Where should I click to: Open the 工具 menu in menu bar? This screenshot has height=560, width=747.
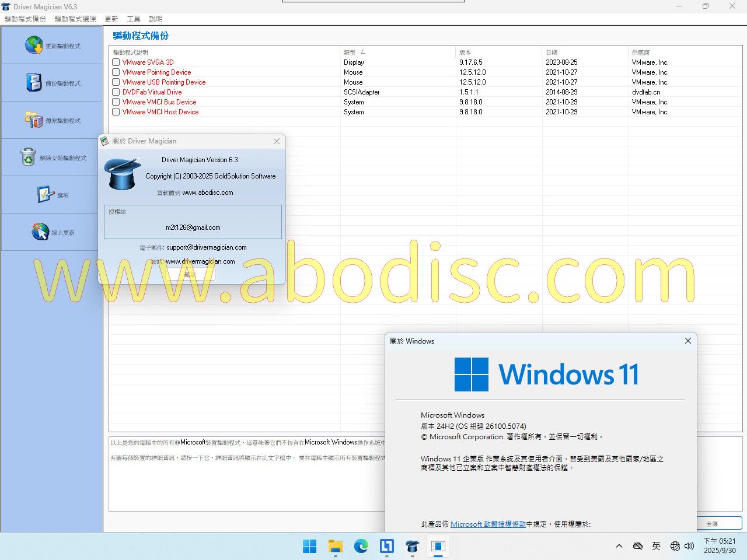(x=134, y=19)
